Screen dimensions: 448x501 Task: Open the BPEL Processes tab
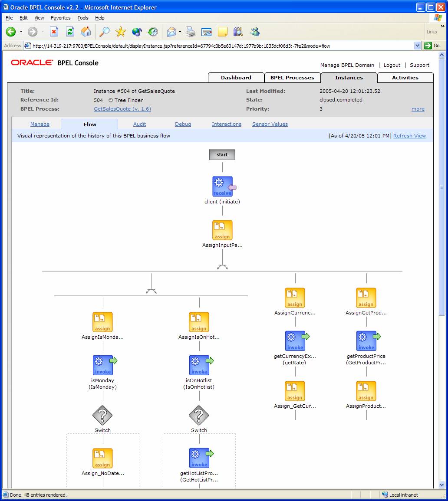click(x=292, y=78)
